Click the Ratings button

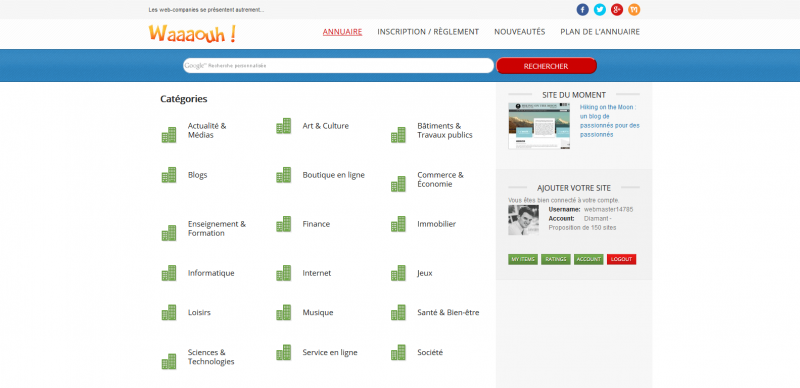click(556, 259)
